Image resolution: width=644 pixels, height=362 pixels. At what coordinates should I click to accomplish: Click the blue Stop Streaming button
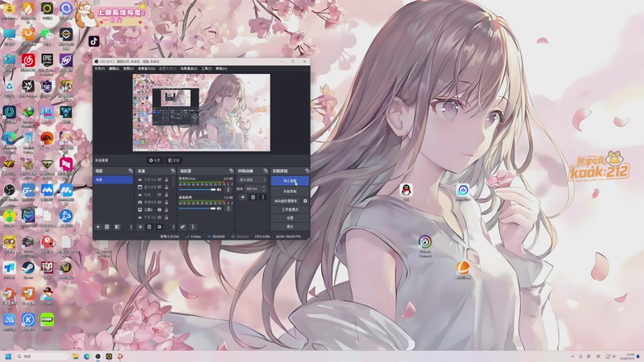coord(290,180)
